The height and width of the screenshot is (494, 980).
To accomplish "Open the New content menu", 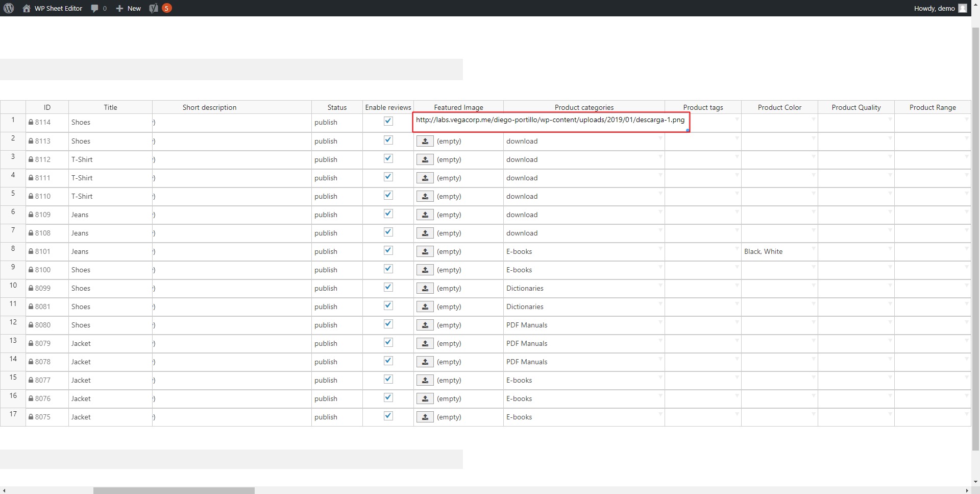I will pyautogui.click(x=129, y=8).
